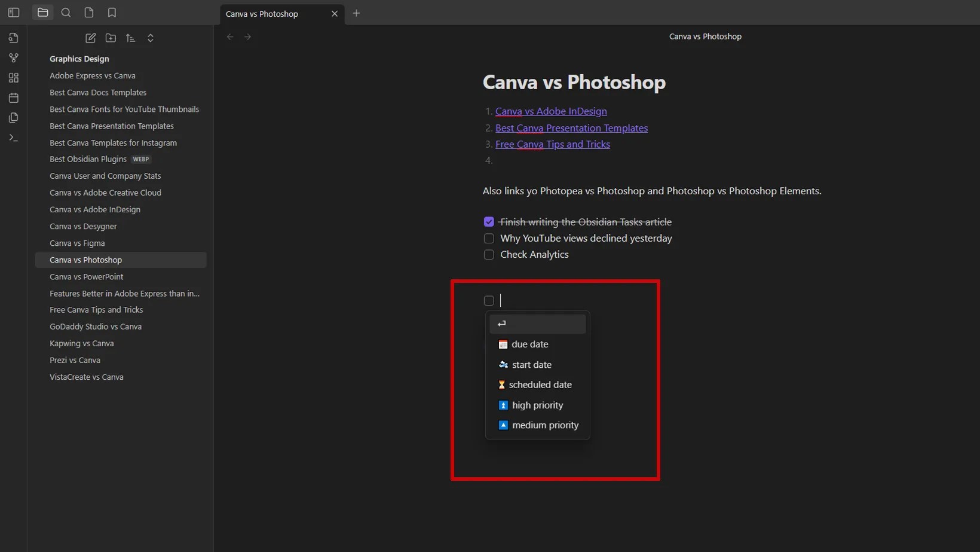Create a new folder icon
The image size is (980, 552).
point(111,38)
